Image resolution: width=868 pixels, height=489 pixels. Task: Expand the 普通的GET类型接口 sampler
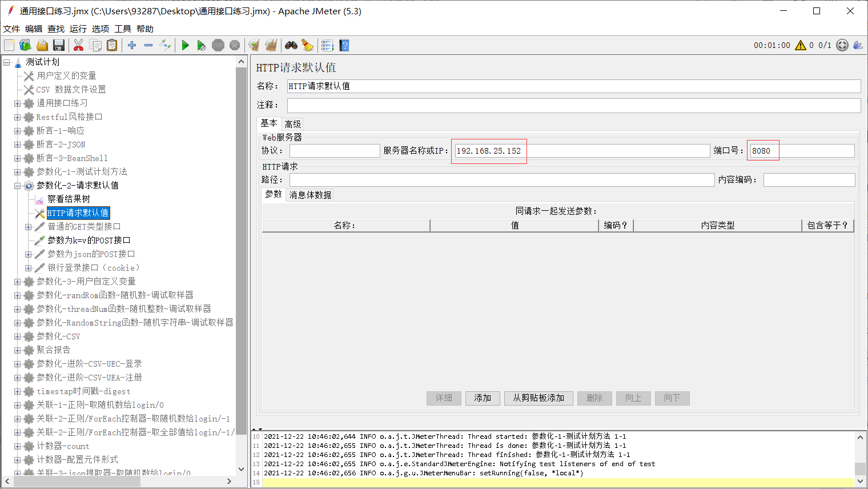point(29,227)
